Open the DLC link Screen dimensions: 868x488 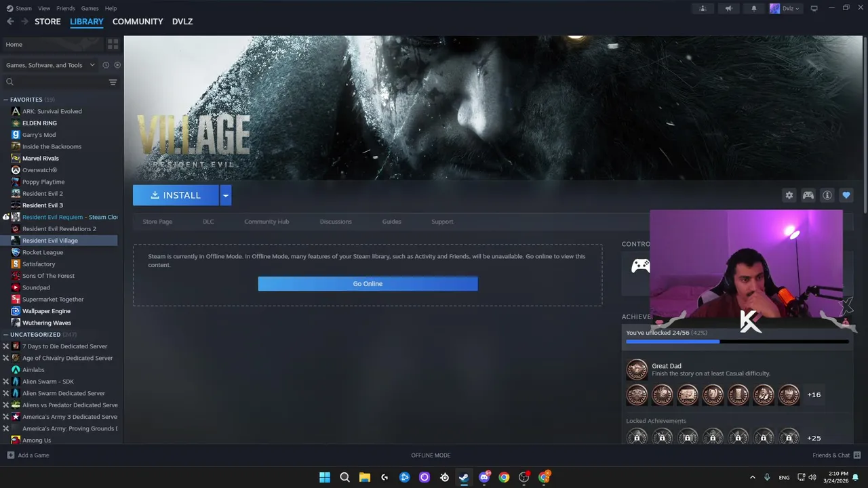208,222
